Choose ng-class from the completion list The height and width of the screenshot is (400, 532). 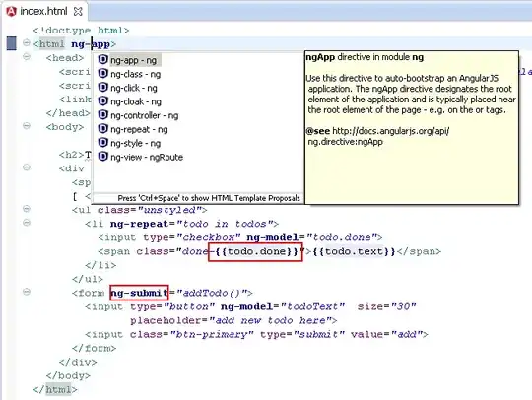click(x=129, y=74)
